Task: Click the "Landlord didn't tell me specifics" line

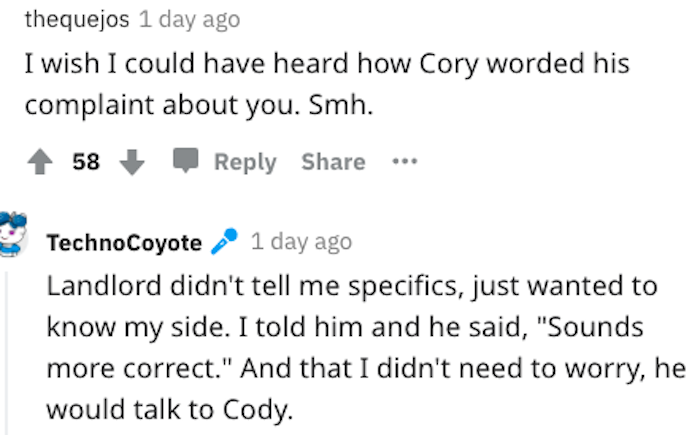Action: [x=352, y=286]
